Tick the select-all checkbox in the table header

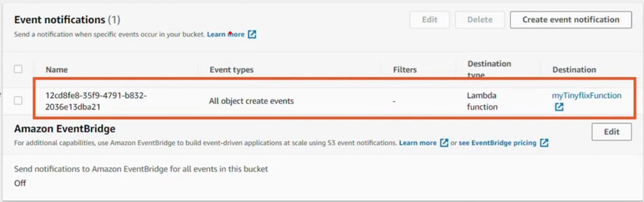pyautogui.click(x=18, y=69)
